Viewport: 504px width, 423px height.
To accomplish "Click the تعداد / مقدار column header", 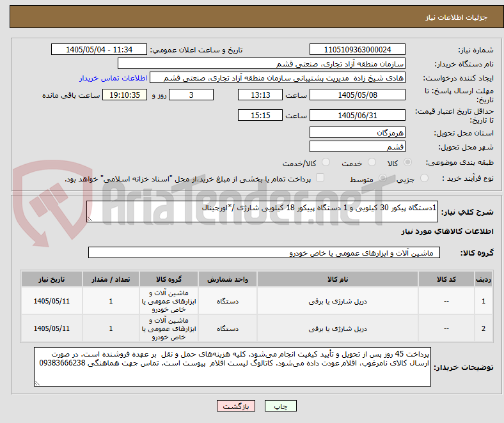I will click(111, 279).
